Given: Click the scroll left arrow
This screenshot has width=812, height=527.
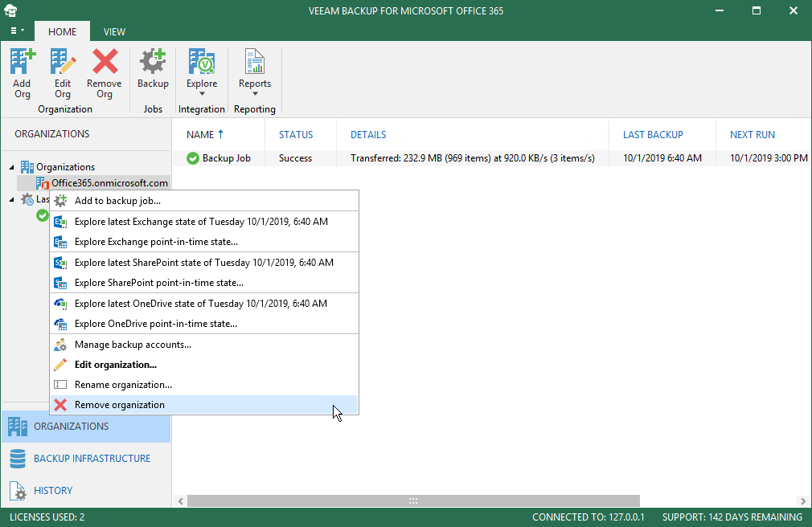Looking at the screenshot, I should (x=180, y=501).
